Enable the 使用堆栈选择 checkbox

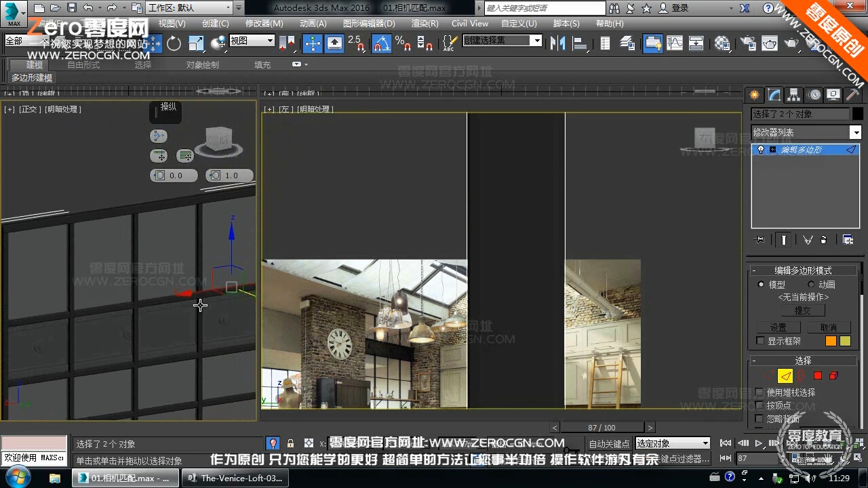(x=759, y=392)
